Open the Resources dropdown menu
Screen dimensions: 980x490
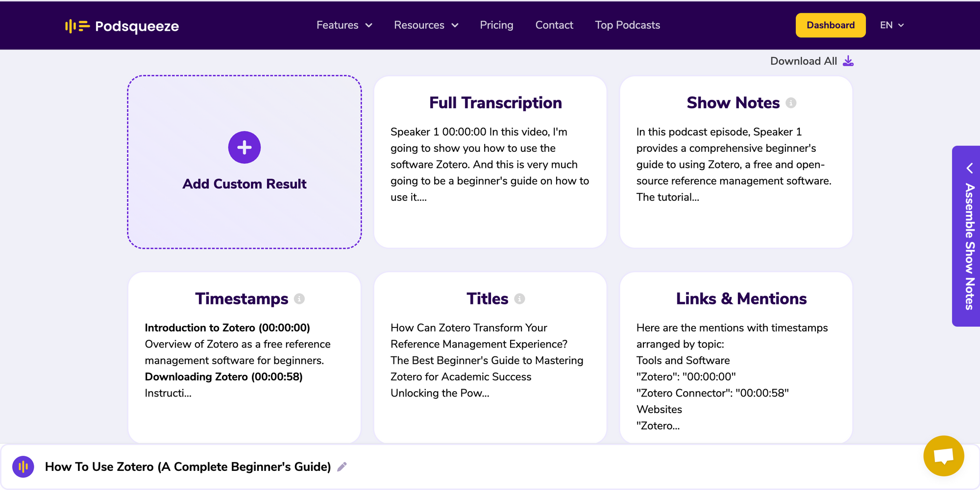[x=426, y=25]
